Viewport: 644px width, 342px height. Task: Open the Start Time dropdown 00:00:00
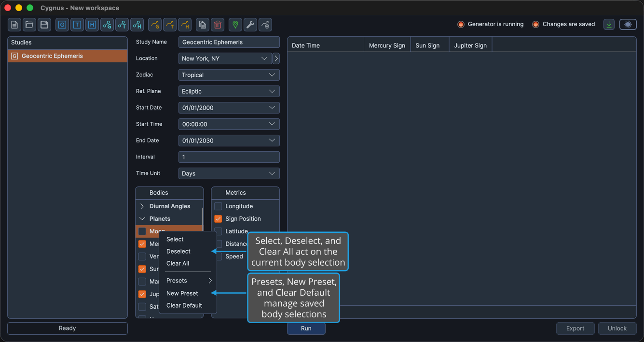click(x=229, y=124)
